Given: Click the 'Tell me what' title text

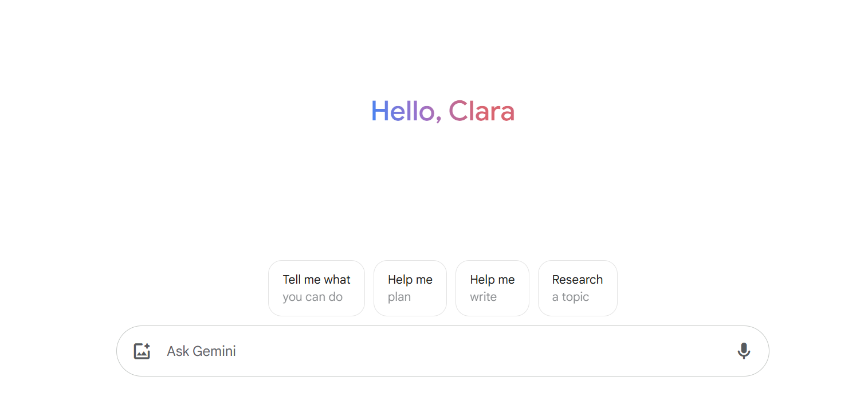Looking at the screenshot, I should coord(316,280).
